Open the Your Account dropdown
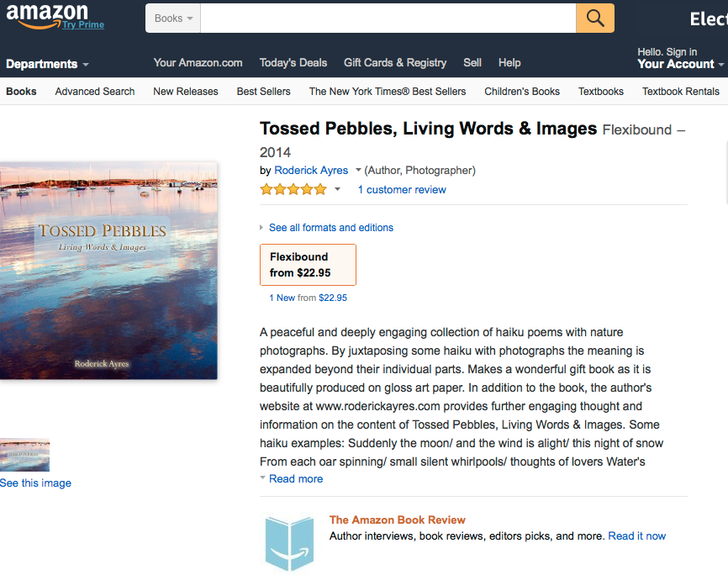Viewport: 728px width, 575px height. (x=680, y=64)
